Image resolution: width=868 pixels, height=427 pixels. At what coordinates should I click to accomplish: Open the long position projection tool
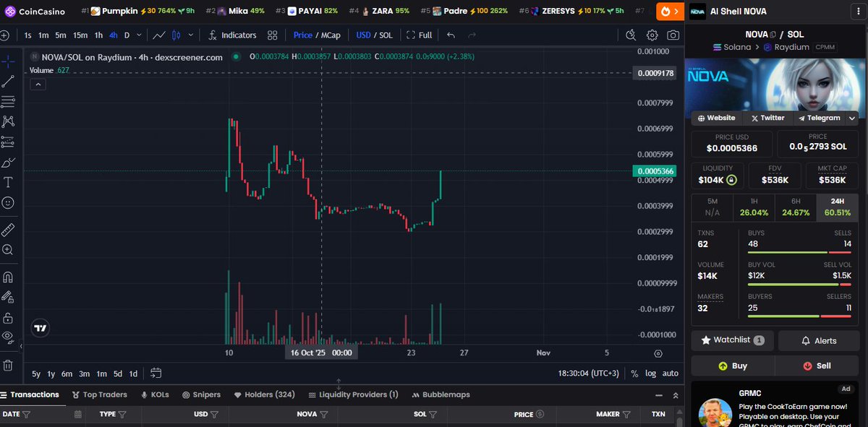click(8, 142)
